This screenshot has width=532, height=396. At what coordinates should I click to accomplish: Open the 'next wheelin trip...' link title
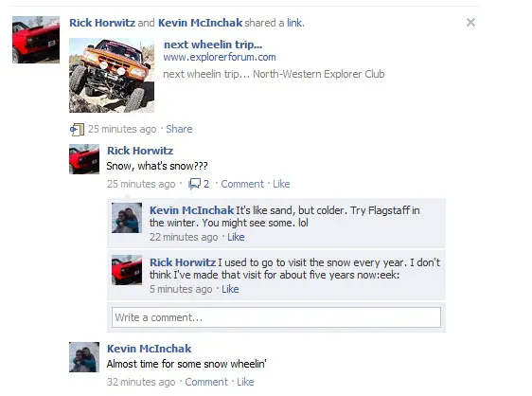point(213,45)
